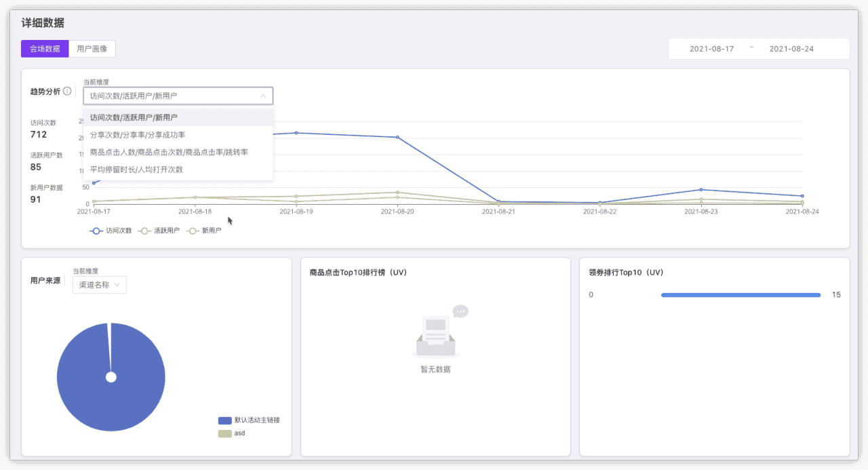
Task: Collapse the 访问次数/活跃用户/新用户 dimension dropdown
Action: coord(178,96)
